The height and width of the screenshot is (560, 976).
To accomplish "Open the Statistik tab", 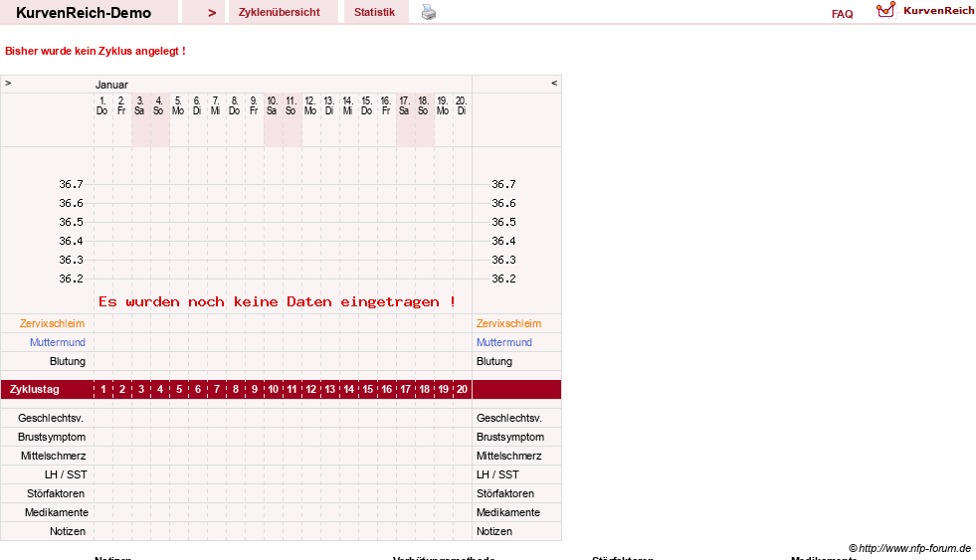I will (374, 13).
